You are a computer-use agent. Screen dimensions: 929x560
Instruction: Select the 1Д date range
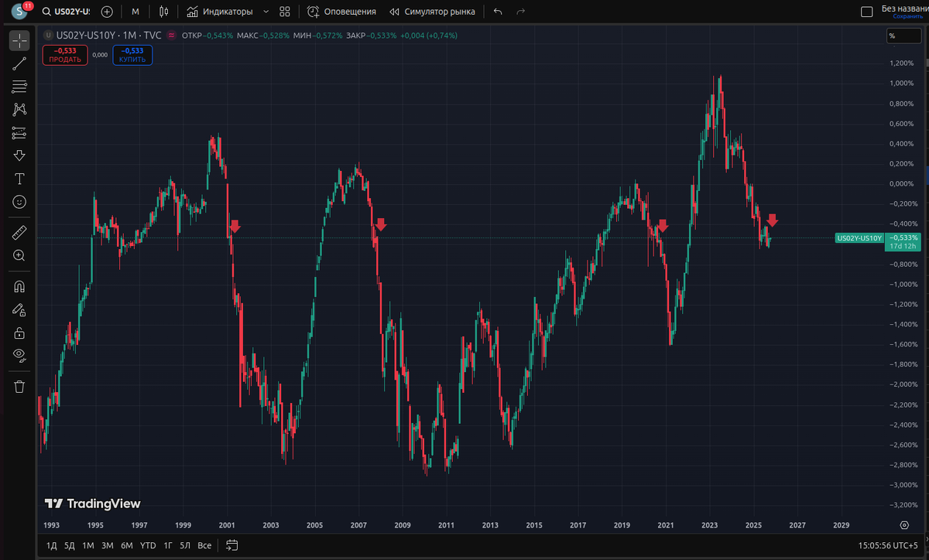point(51,545)
